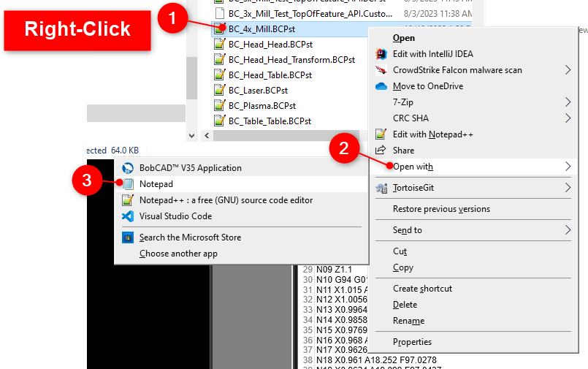Click the Notepad++ source code editor icon
This screenshot has height=369, width=588.
click(128, 200)
